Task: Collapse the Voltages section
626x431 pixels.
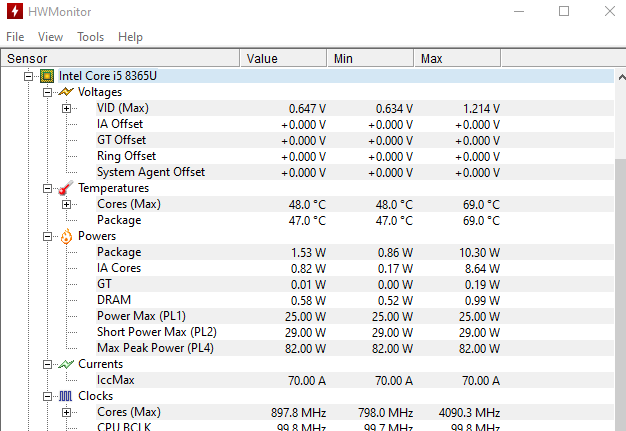Action: 47,93
